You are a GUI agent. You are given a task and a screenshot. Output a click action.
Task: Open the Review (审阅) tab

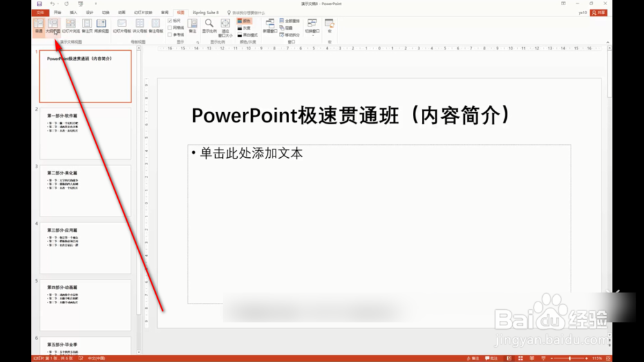click(x=165, y=13)
